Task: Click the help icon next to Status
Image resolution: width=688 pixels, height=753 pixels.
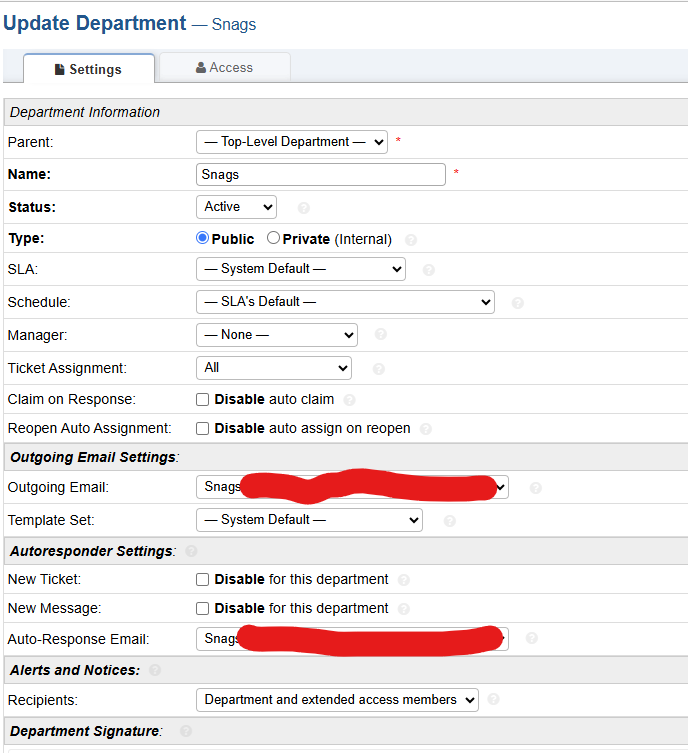Action: [303, 208]
